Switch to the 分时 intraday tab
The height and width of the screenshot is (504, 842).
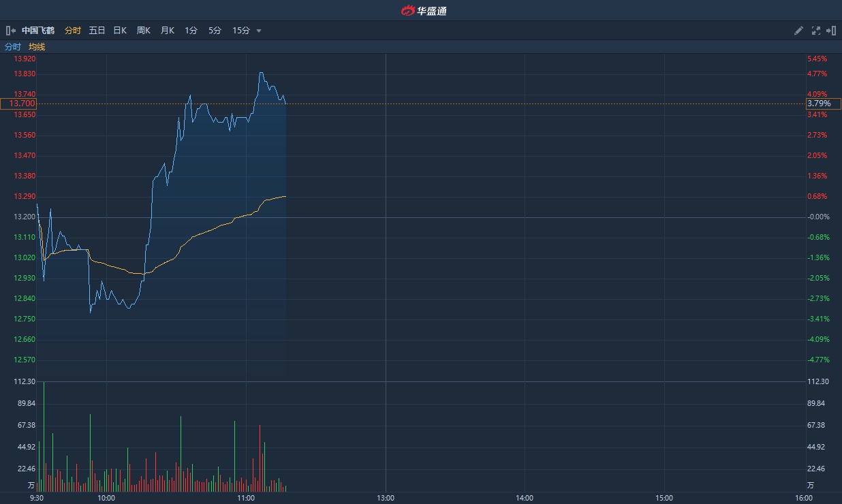click(73, 31)
